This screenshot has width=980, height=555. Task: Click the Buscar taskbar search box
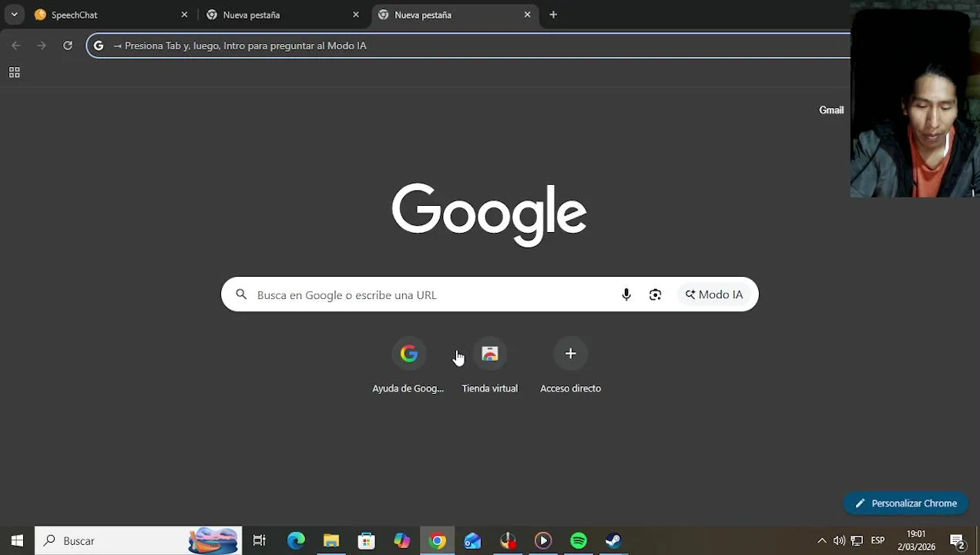click(139, 541)
